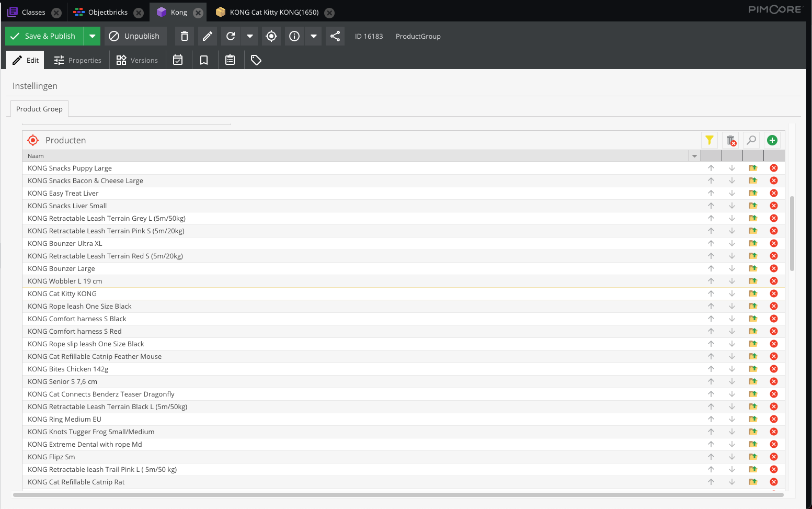Screen dimensions: 812x509
Task: Click the Share link icon in the toolbar
Action: pyautogui.click(x=335, y=36)
